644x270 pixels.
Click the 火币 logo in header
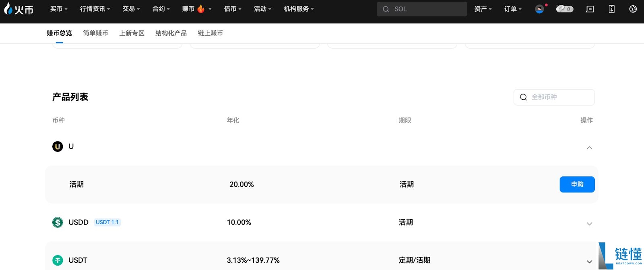coord(19,9)
